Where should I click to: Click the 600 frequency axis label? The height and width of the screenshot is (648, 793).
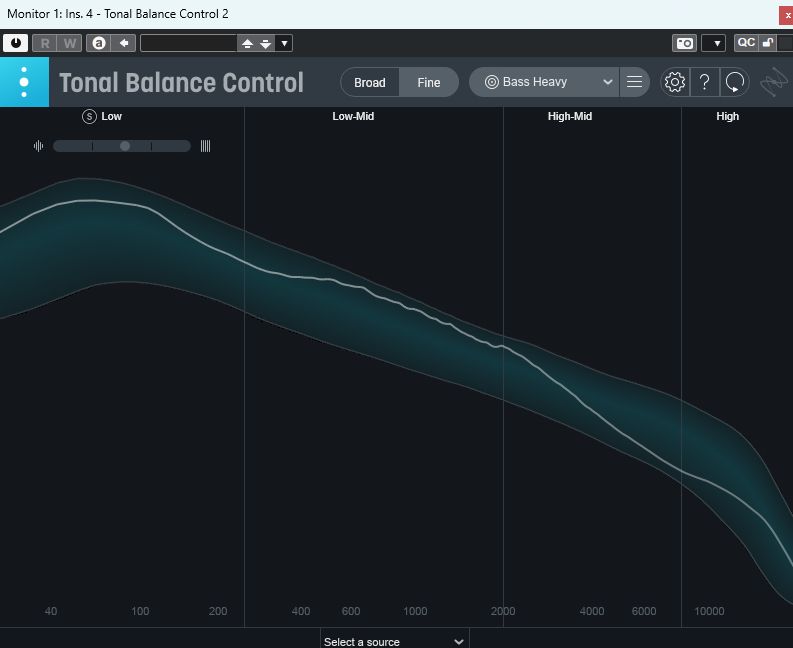tap(350, 611)
